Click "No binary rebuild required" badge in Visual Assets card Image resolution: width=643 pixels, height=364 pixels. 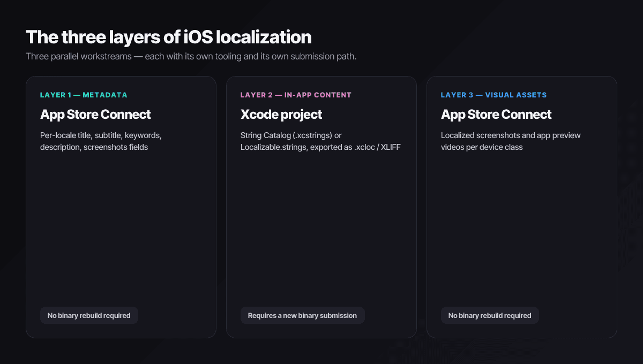[490, 315]
